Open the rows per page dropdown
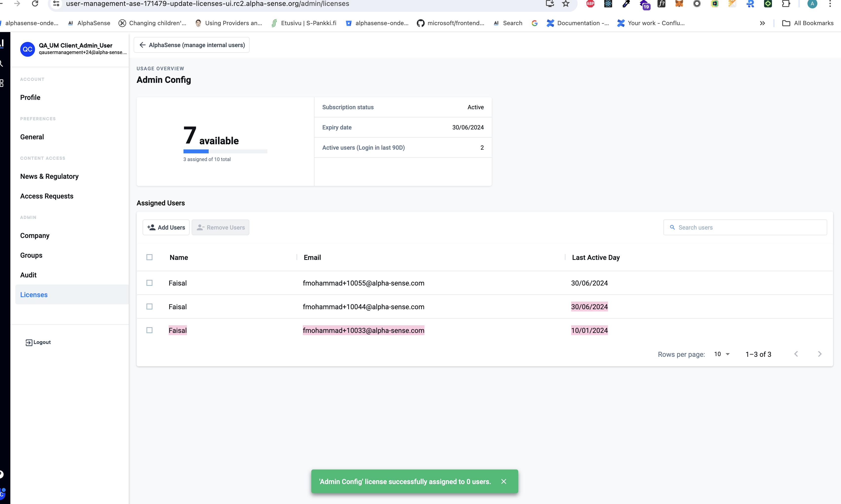 click(722, 354)
